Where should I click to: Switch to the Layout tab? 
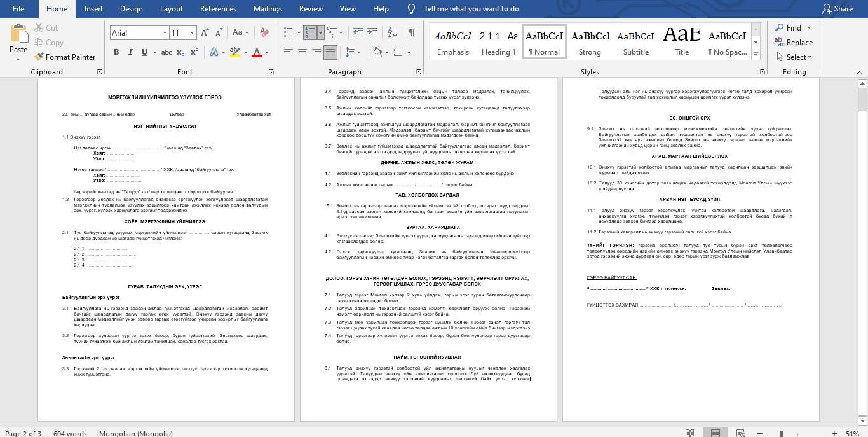[x=171, y=9]
